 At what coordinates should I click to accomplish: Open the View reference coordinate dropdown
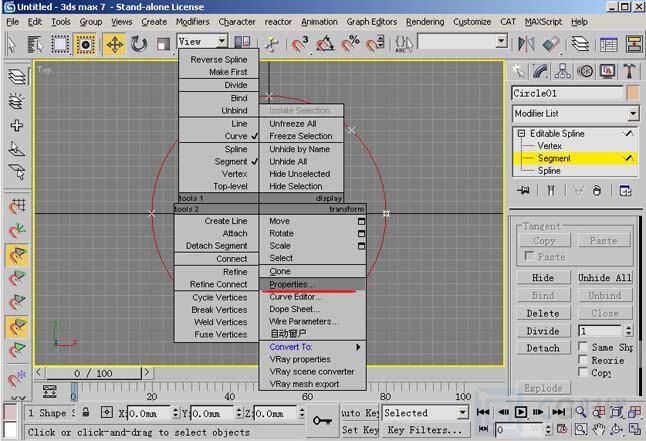pos(222,41)
